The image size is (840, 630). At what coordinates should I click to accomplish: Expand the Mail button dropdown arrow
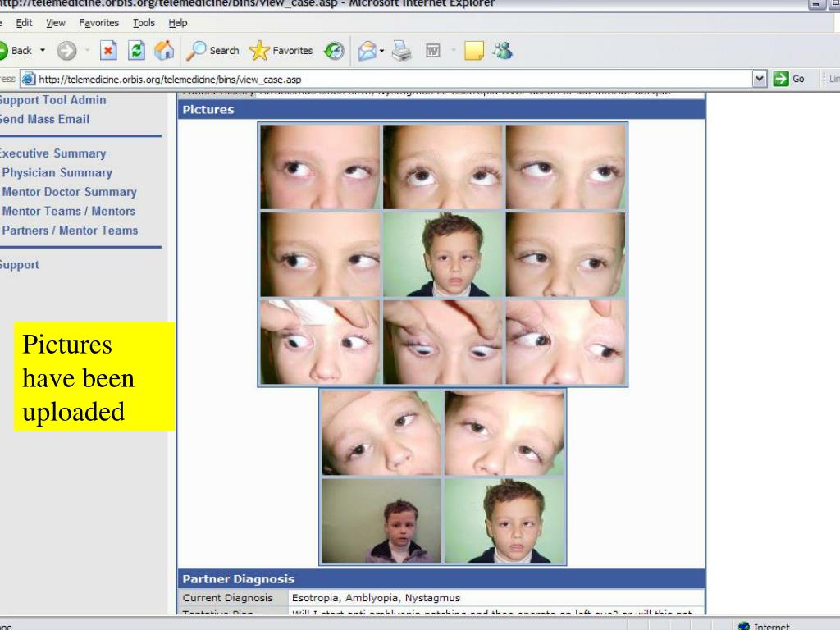tap(382, 51)
